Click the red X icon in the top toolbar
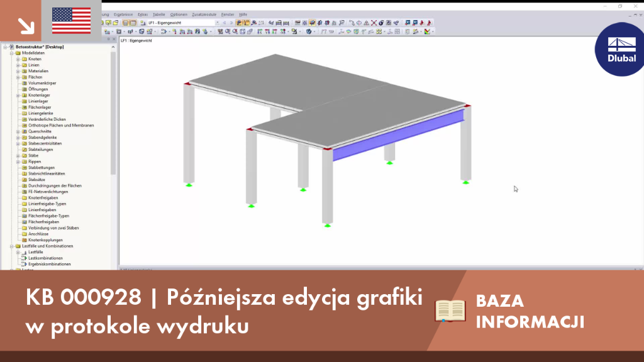This screenshot has width=644, height=362. pos(374,23)
